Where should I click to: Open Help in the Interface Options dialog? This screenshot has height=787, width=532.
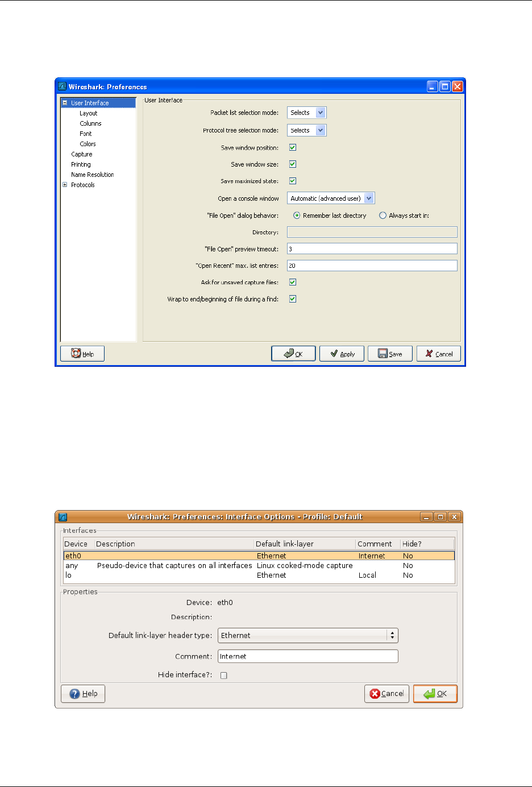click(x=83, y=694)
